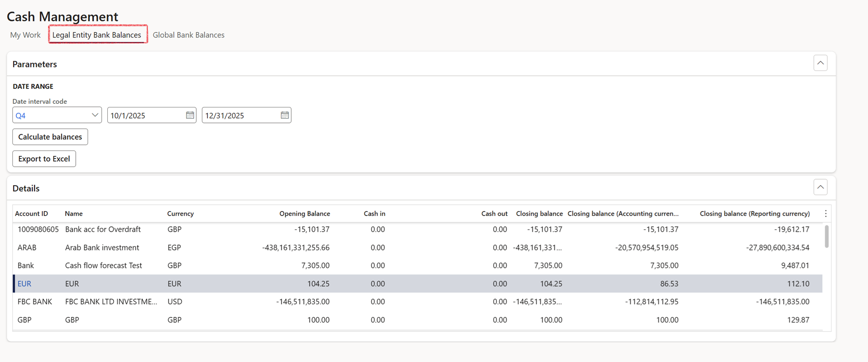Click accounting balance -112,814,112.95
Viewport: 868px width, 362px height.
click(x=652, y=302)
